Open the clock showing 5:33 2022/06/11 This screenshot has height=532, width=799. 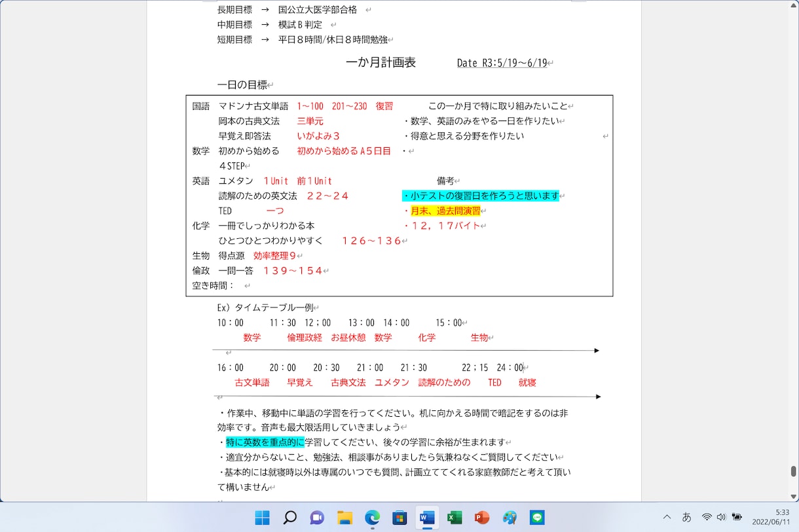click(x=771, y=518)
